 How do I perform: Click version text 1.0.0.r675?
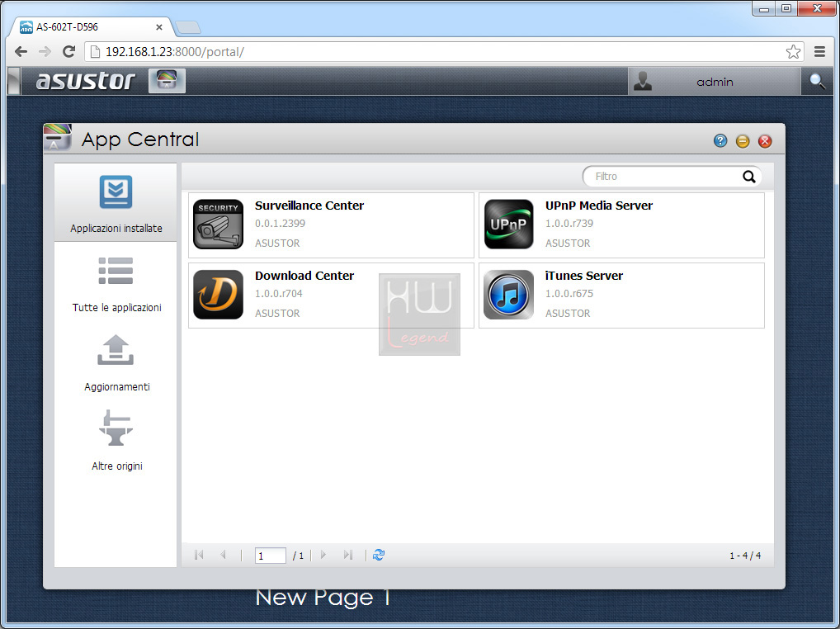click(569, 294)
